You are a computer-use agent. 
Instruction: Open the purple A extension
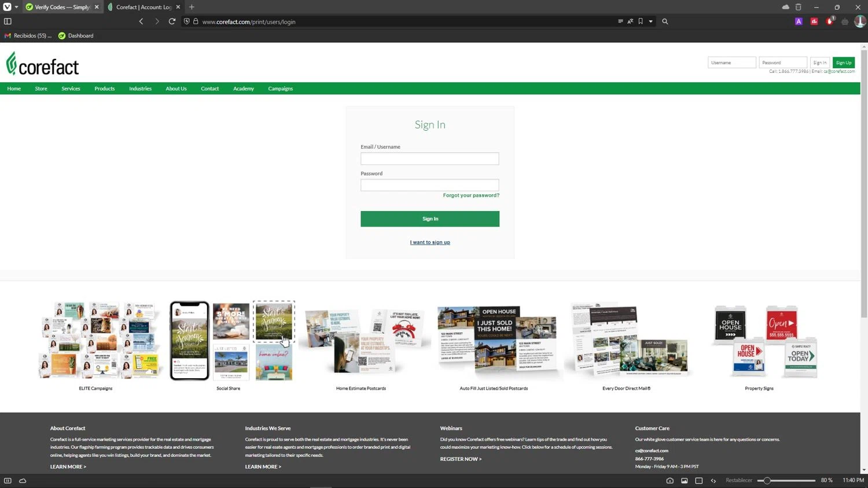click(799, 21)
